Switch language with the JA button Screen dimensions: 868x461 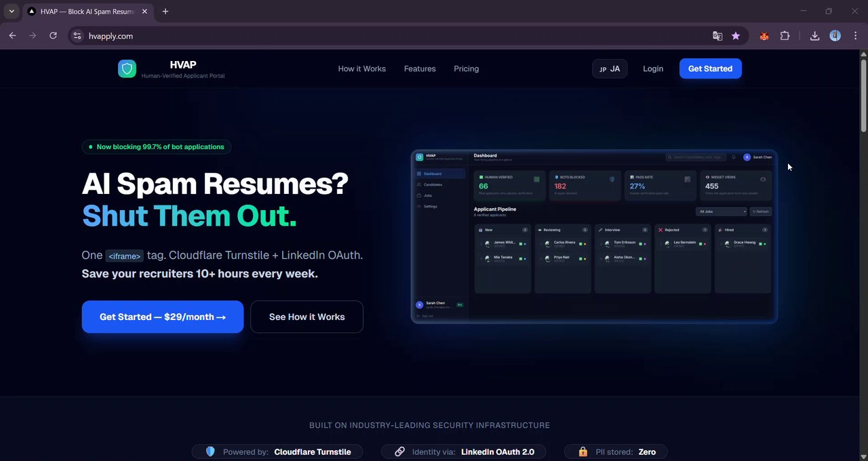610,68
